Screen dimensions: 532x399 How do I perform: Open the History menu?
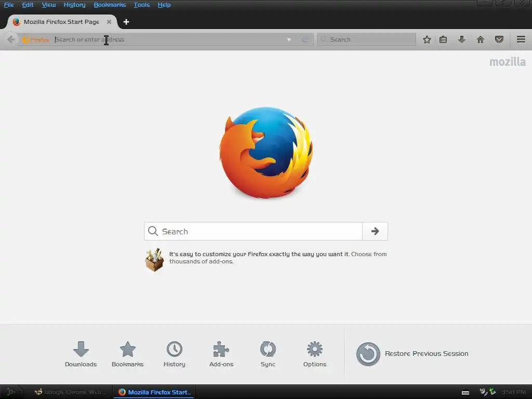click(74, 5)
